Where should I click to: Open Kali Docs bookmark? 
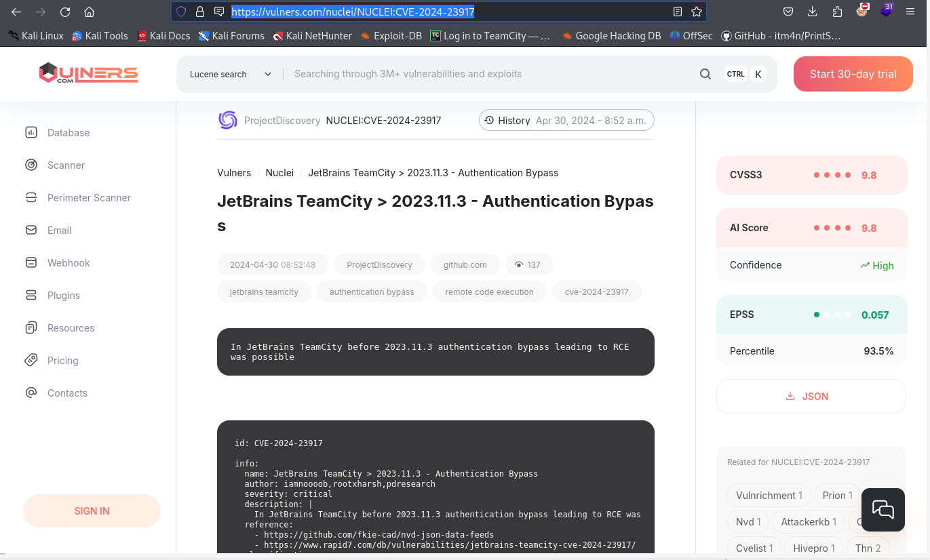click(x=163, y=36)
